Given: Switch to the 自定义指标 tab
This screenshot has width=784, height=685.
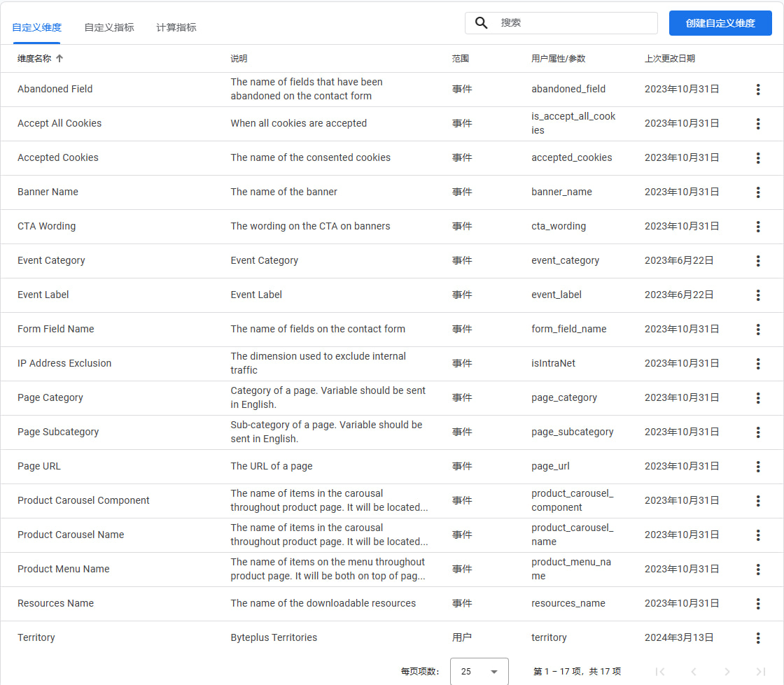Looking at the screenshot, I should [109, 28].
